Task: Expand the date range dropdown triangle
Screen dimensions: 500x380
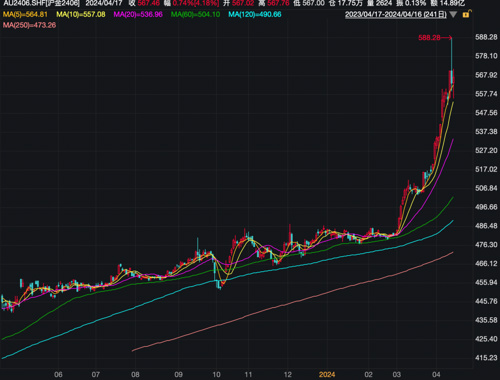Action: click(x=453, y=15)
